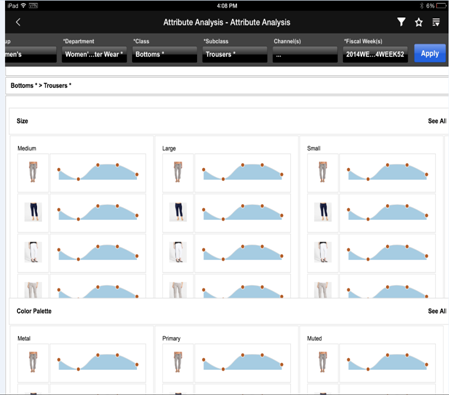450x396 pixels.
Task: Open the Department dropdown Women'...ter Wear
Action: pyautogui.click(x=94, y=54)
